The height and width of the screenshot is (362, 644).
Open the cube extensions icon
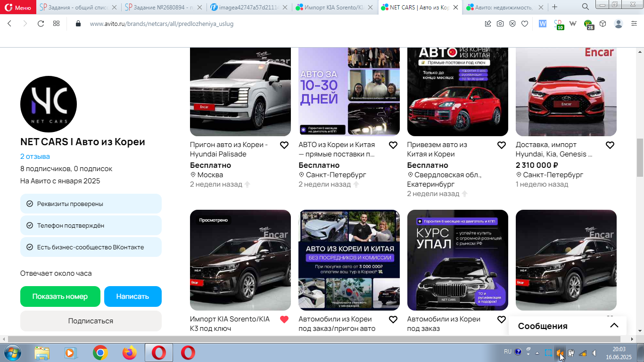(603, 24)
